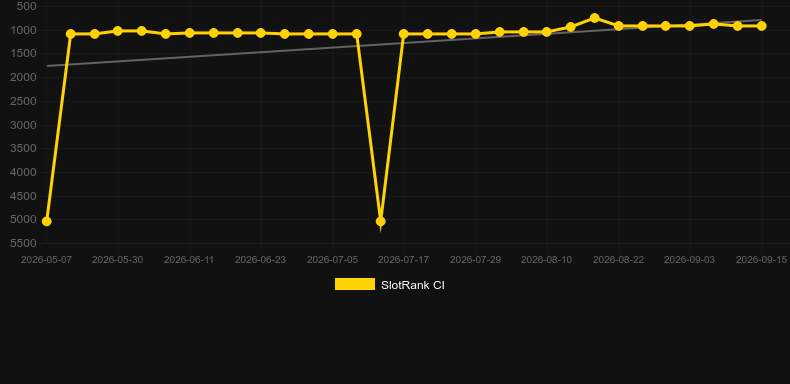Click the x-axis label 2026-05-07

click(46, 260)
